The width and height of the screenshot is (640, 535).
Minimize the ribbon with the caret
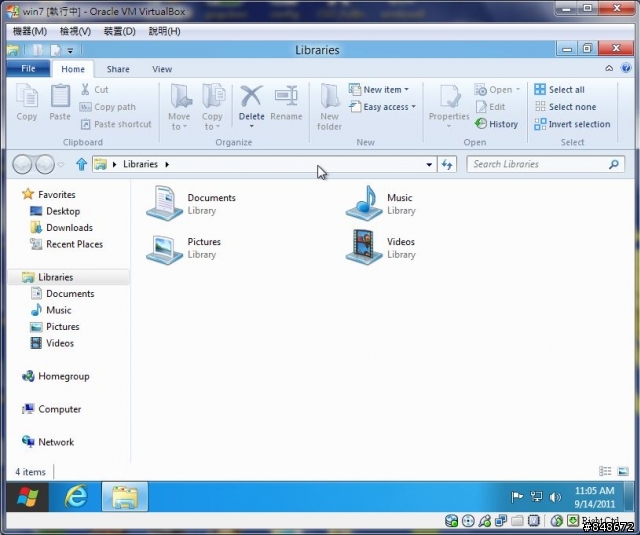609,68
